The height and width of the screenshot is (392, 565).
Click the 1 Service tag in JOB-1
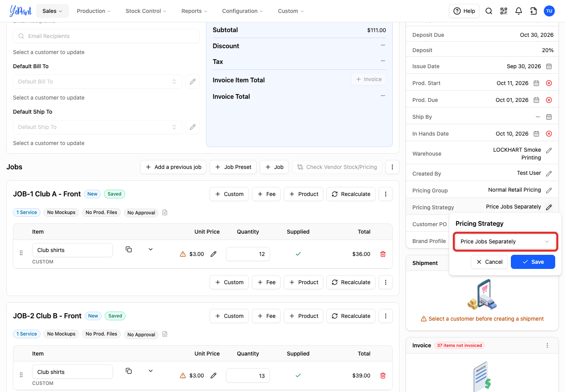(x=27, y=212)
